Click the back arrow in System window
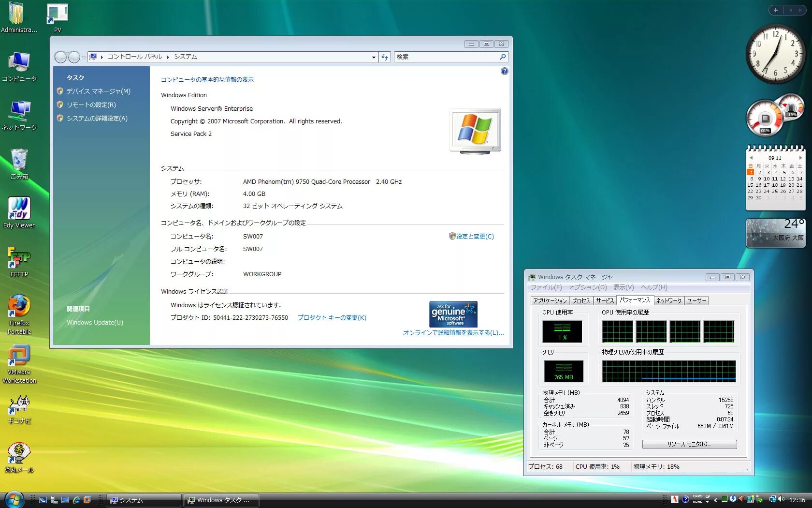 click(x=60, y=57)
